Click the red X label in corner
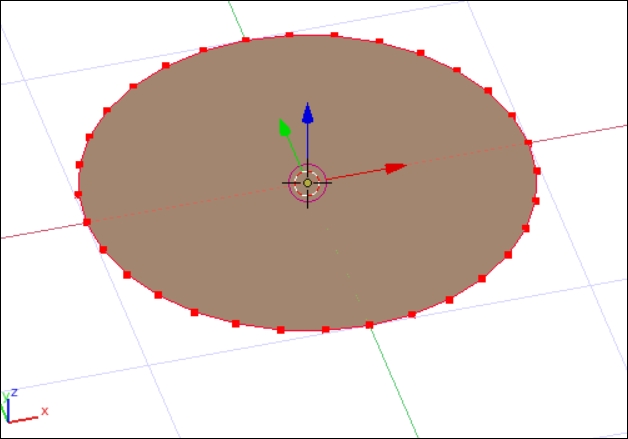Screen dimensions: 628x439 click(x=45, y=411)
